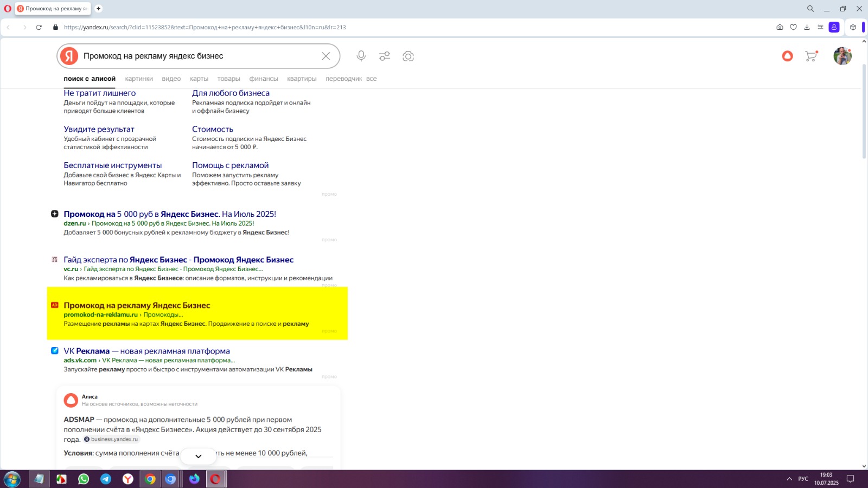This screenshot has width=868, height=488.
Task: Open Opera easy setup sliders icon
Action: tap(820, 27)
